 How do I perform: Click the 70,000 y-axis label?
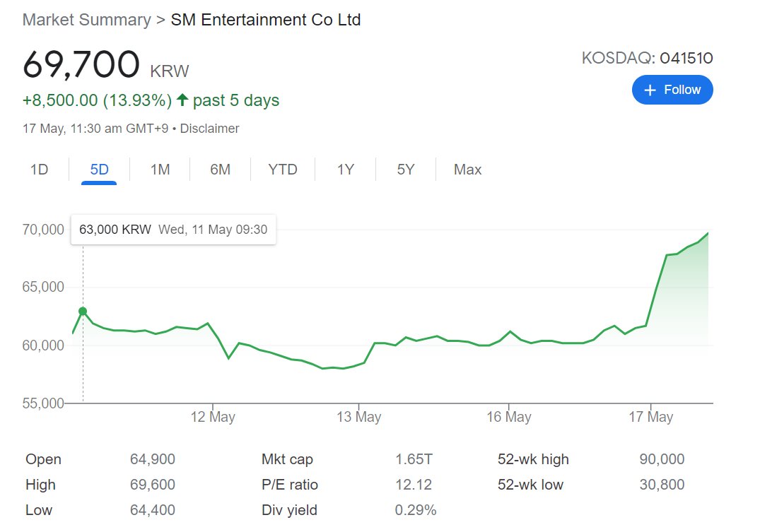43,230
